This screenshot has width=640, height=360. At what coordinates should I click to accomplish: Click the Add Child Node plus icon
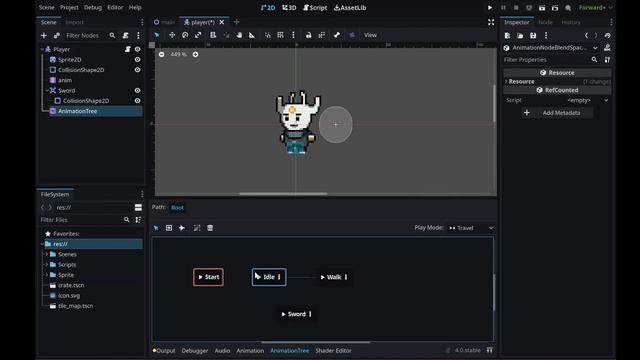[x=44, y=36]
